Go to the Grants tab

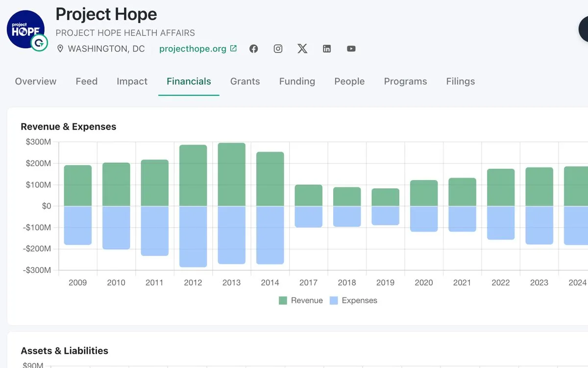click(x=245, y=81)
